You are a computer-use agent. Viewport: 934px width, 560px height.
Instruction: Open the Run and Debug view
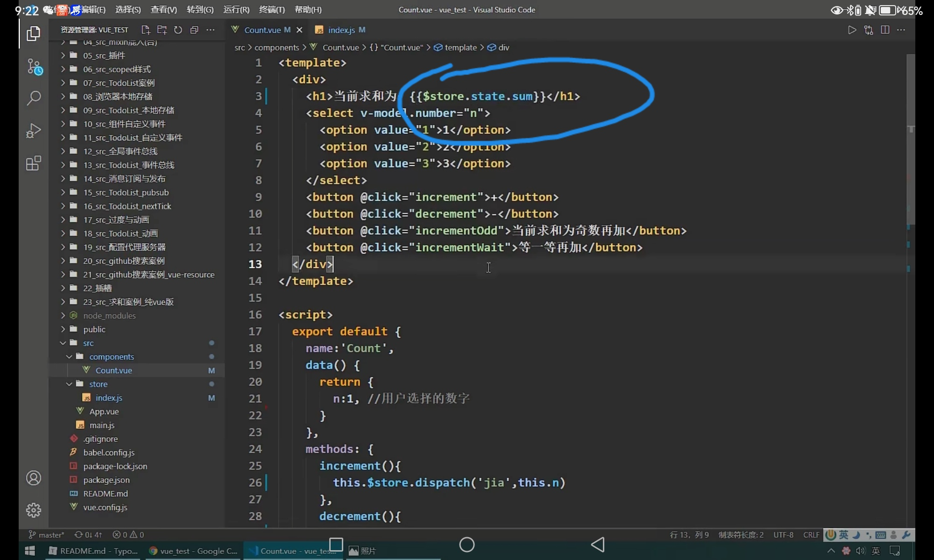33,131
